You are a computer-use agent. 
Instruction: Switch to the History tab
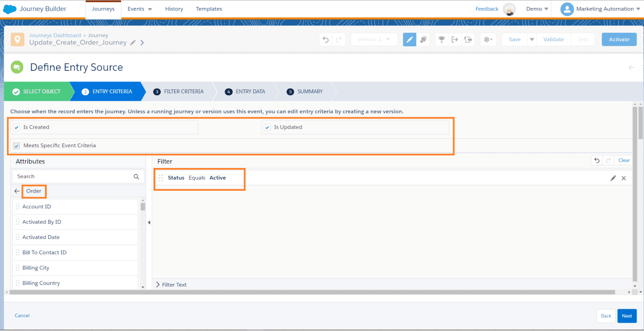(174, 9)
